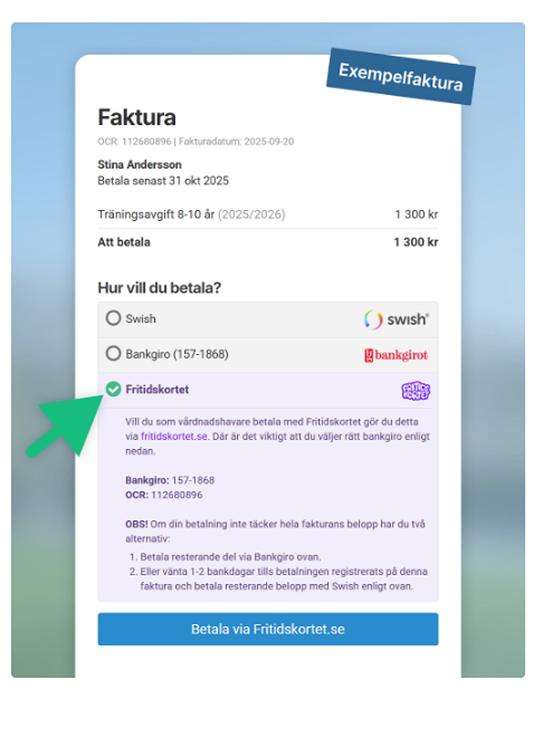Screen dimensions: 552x756
Task: Click the Swish option label text
Action: pyautogui.click(x=141, y=318)
